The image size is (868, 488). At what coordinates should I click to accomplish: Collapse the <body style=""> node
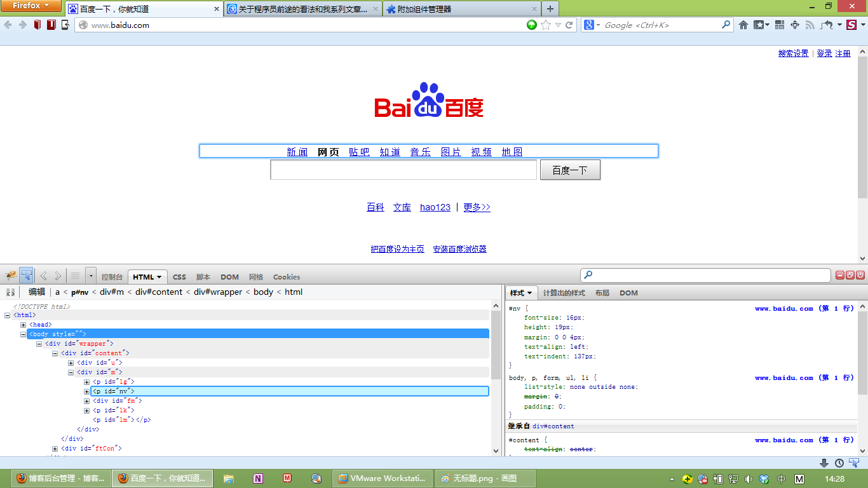tap(23, 334)
